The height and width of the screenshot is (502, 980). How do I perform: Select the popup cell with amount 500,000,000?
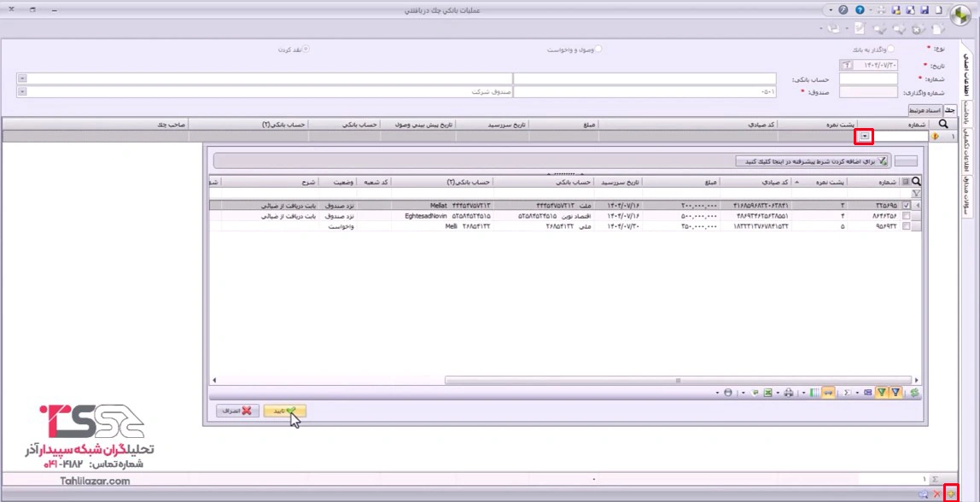point(681,216)
